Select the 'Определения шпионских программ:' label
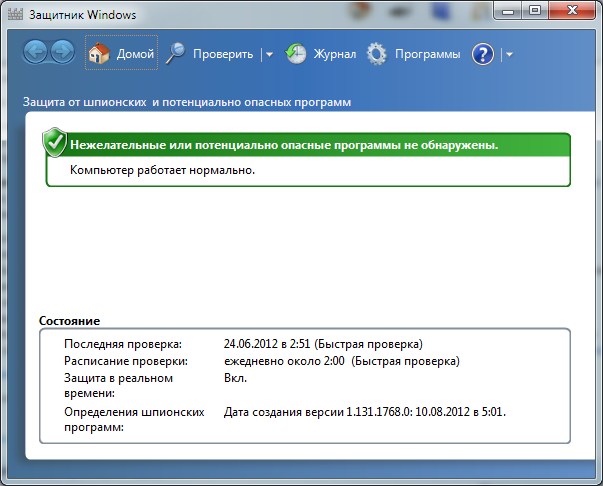This screenshot has width=603, height=486. pos(134,419)
